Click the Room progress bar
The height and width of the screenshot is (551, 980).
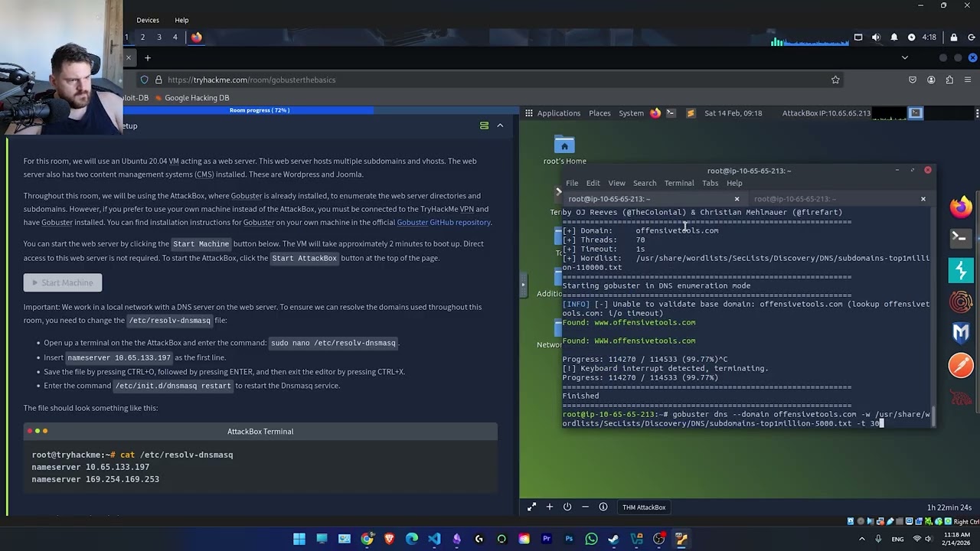coord(260,110)
